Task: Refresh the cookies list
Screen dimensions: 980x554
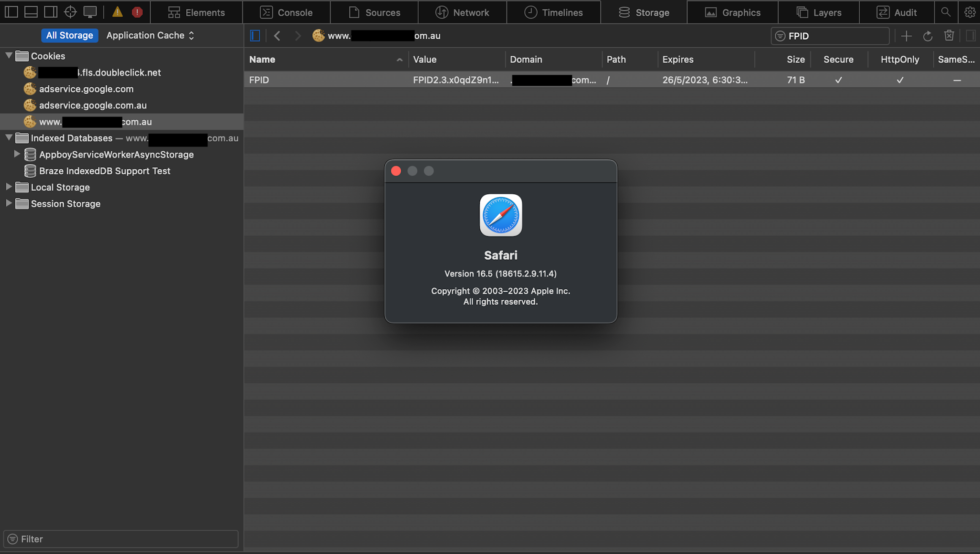Action: click(x=928, y=36)
